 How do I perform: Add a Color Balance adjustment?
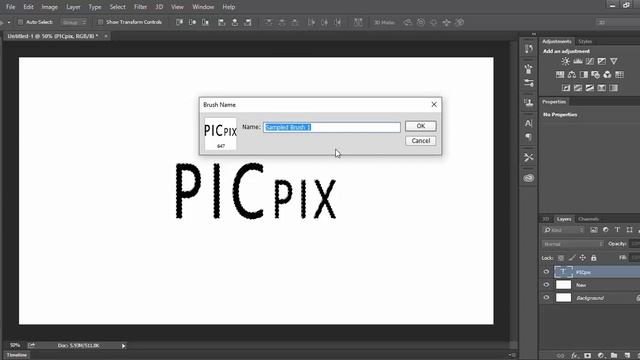point(572,75)
